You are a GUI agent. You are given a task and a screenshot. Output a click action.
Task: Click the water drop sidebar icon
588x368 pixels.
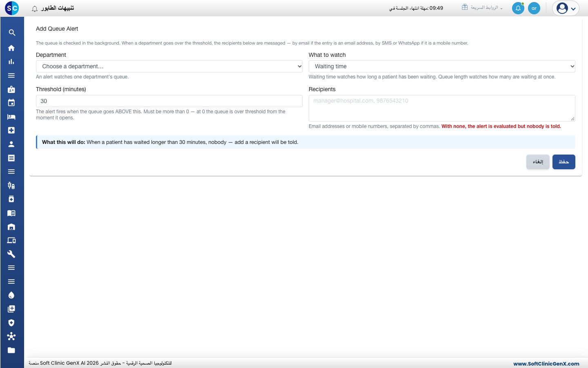[11, 295]
